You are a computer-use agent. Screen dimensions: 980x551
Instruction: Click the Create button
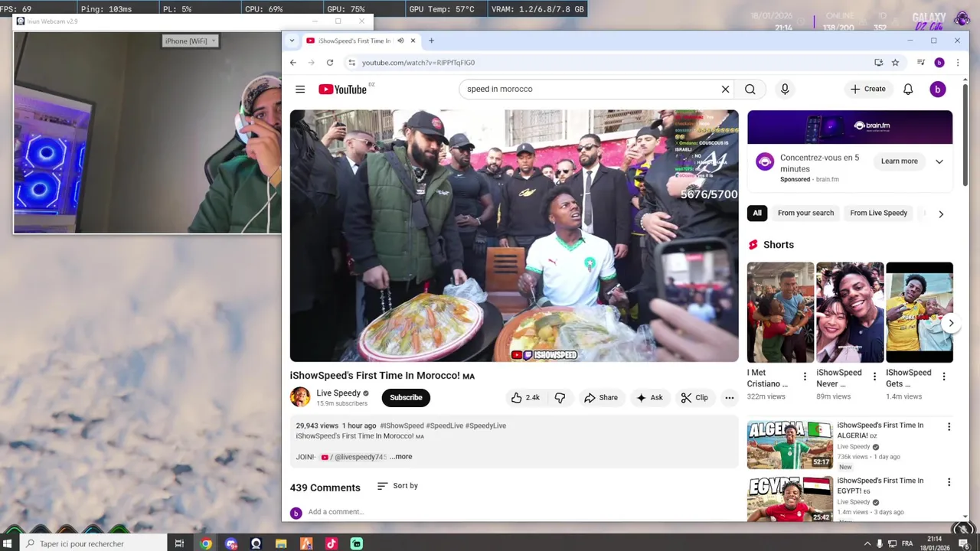tap(867, 90)
